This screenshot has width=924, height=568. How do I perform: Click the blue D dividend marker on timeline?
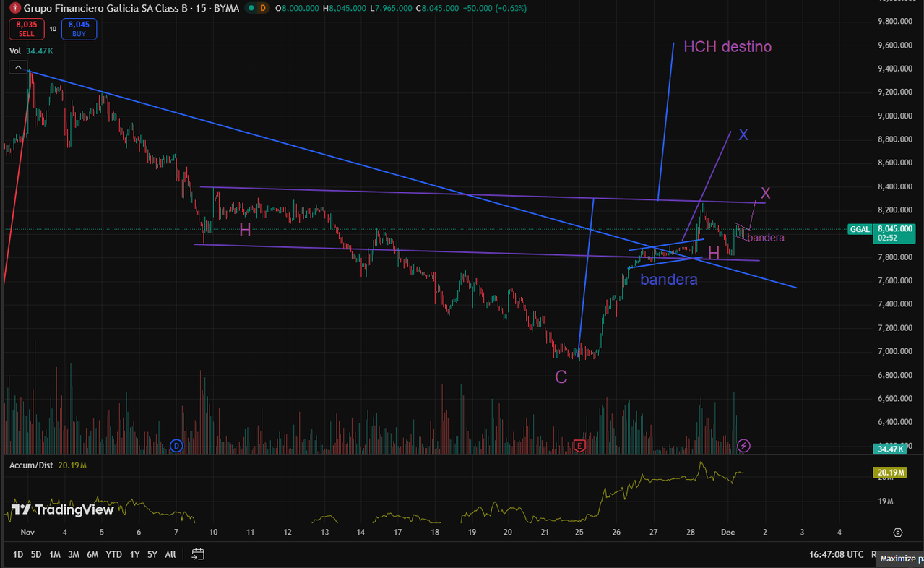tap(176, 446)
